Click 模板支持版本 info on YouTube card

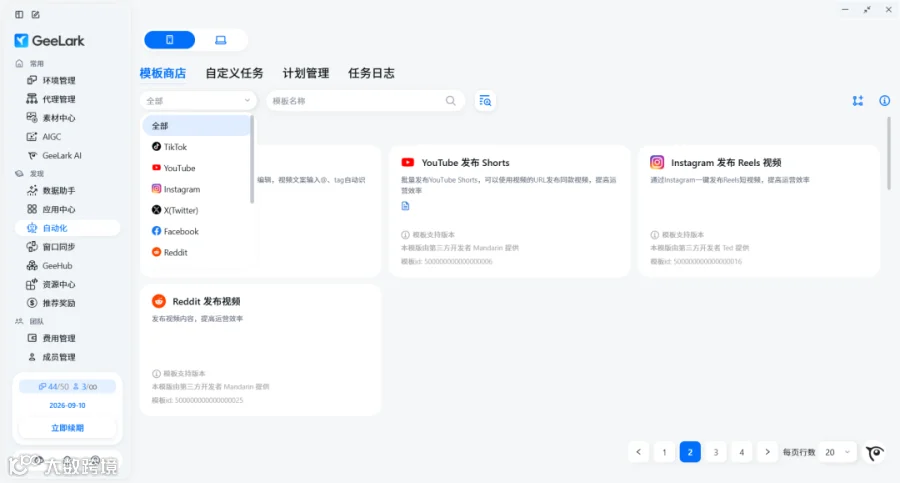click(428, 235)
